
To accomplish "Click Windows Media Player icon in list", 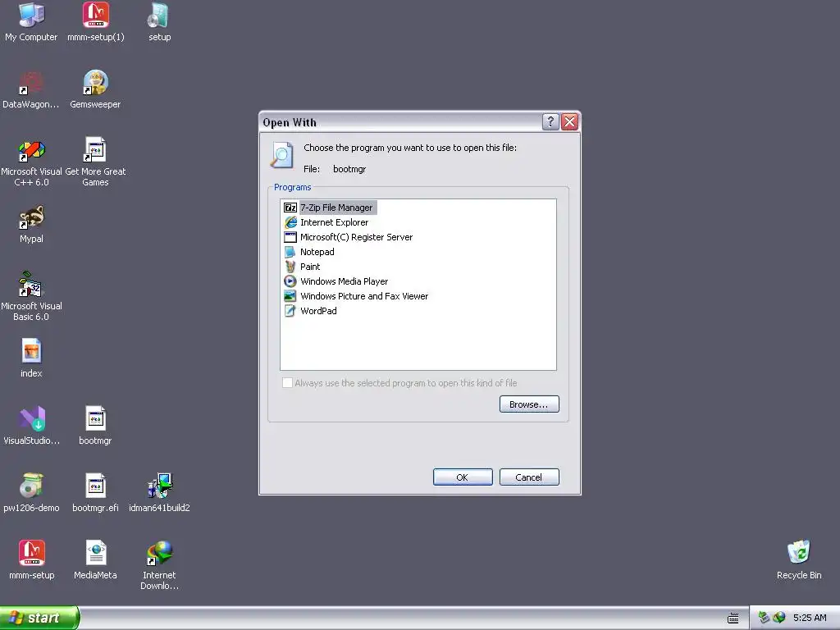I will [x=290, y=281].
